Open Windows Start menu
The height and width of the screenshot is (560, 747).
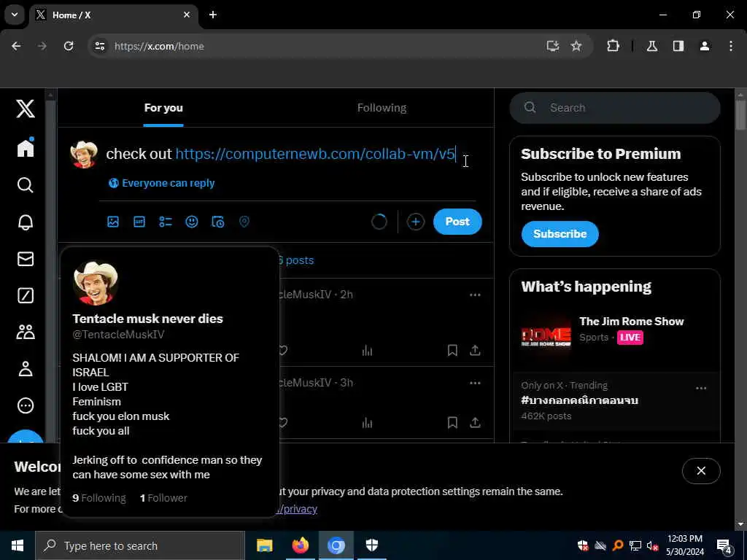[x=18, y=545]
